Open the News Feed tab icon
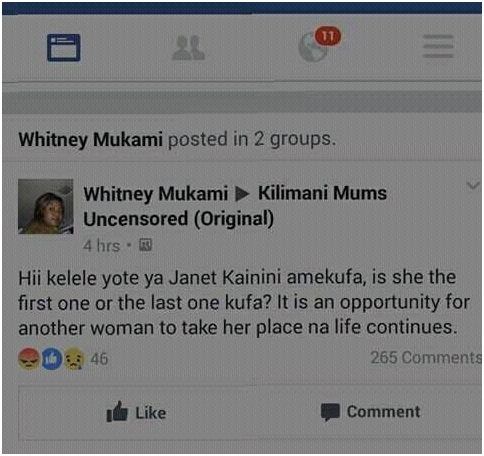This screenshot has width=484, height=456. click(63, 47)
